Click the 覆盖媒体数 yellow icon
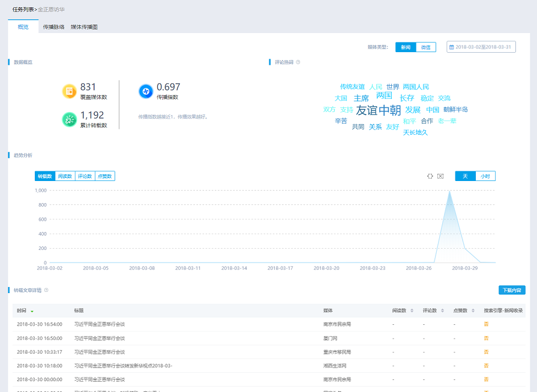The width and height of the screenshot is (537, 392). (70, 91)
